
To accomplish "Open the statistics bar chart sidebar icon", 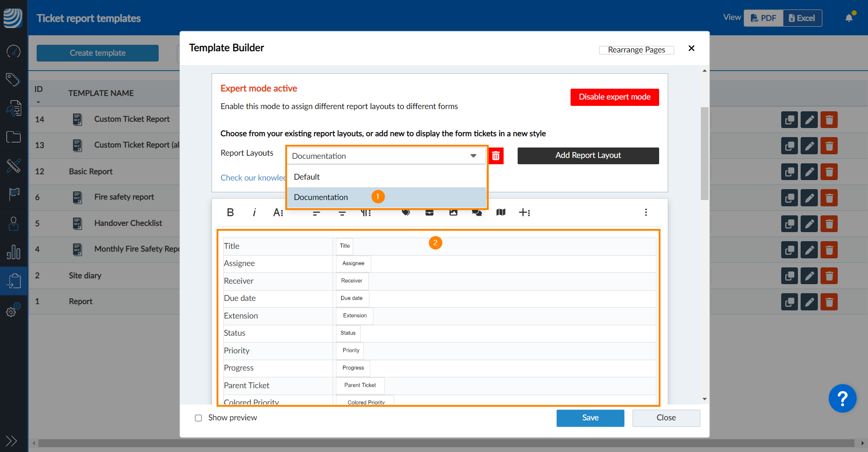I will tap(14, 252).
